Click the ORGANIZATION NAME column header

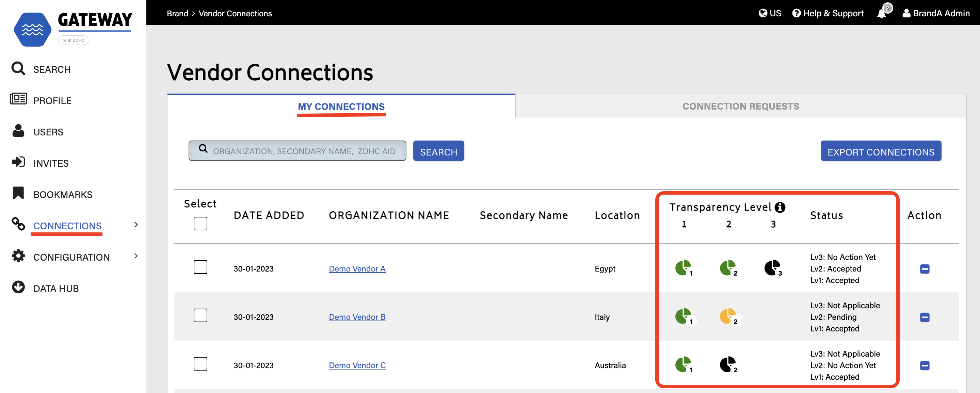coord(389,215)
